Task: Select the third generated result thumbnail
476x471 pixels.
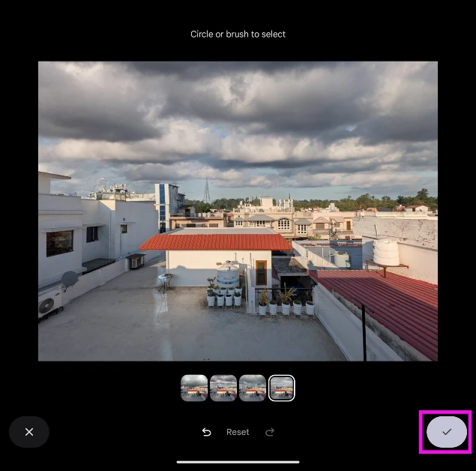Action: click(253, 388)
